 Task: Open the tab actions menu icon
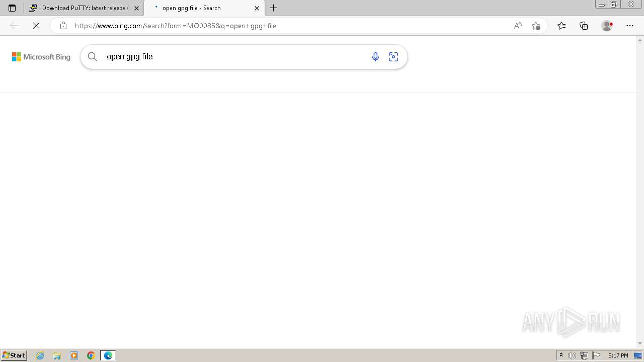[x=12, y=8]
